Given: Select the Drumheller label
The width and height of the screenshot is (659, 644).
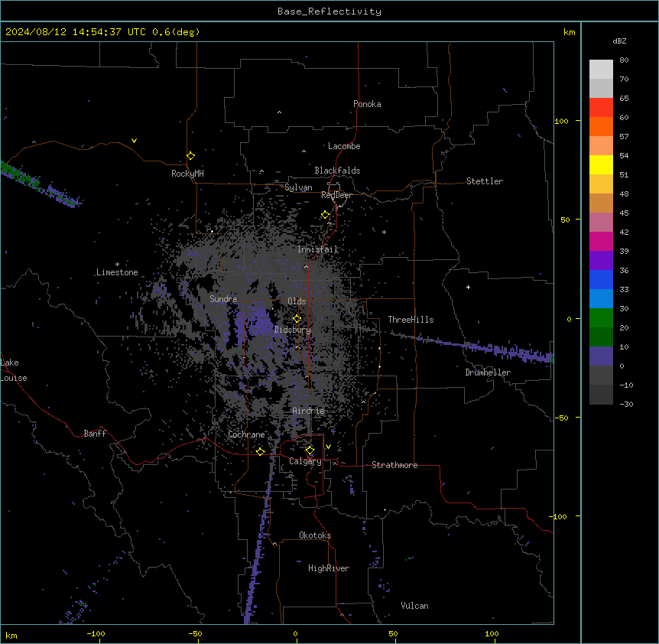Looking at the screenshot, I should pos(488,372).
